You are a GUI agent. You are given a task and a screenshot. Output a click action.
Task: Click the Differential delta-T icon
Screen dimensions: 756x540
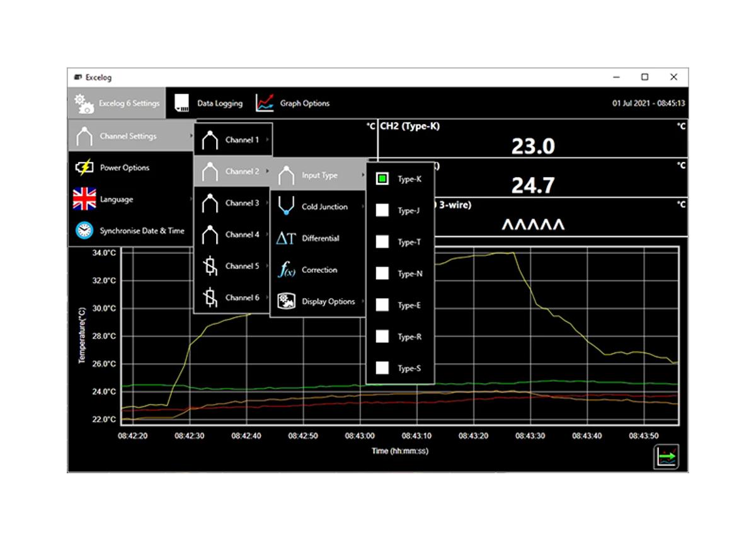[x=286, y=239]
